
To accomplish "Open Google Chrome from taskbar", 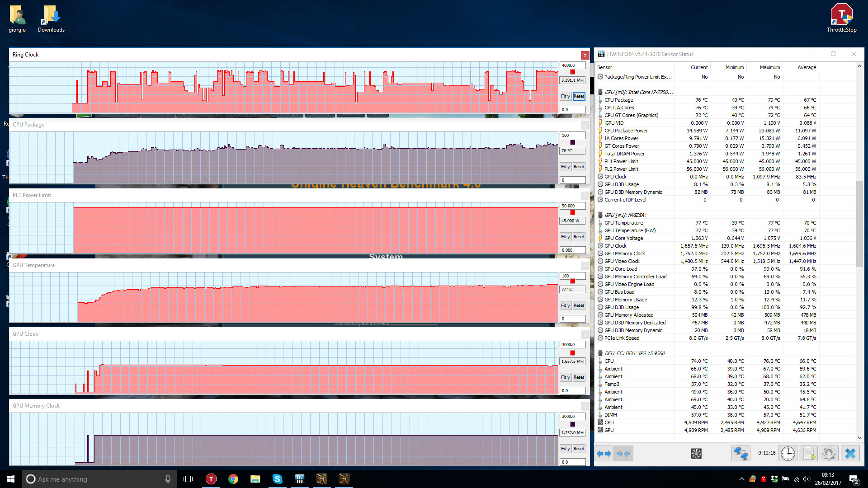I will [233, 479].
